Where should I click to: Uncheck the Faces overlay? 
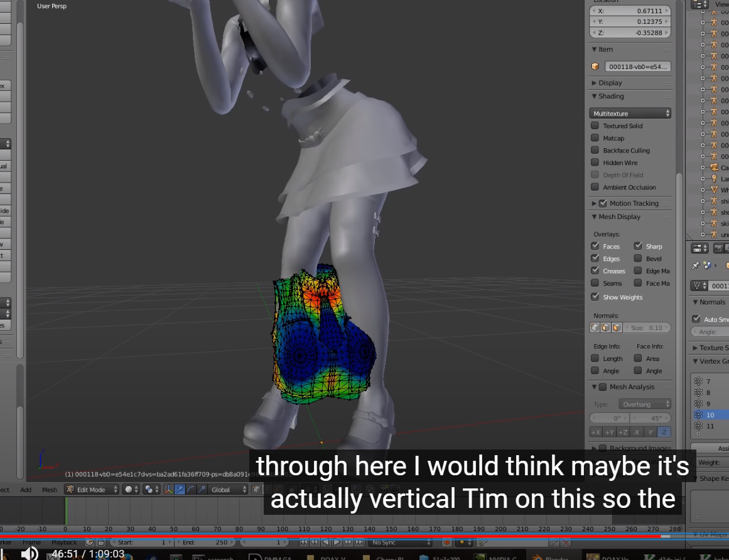click(x=595, y=246)
